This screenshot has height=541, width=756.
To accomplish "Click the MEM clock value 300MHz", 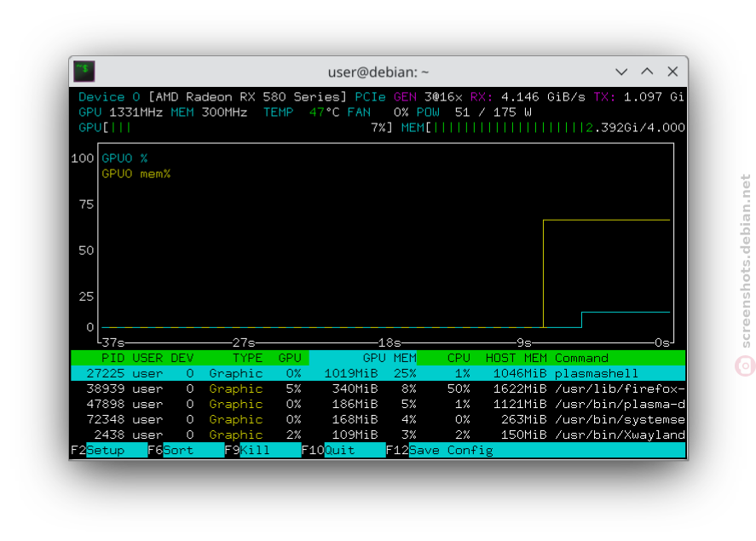I will coord(224,112).
